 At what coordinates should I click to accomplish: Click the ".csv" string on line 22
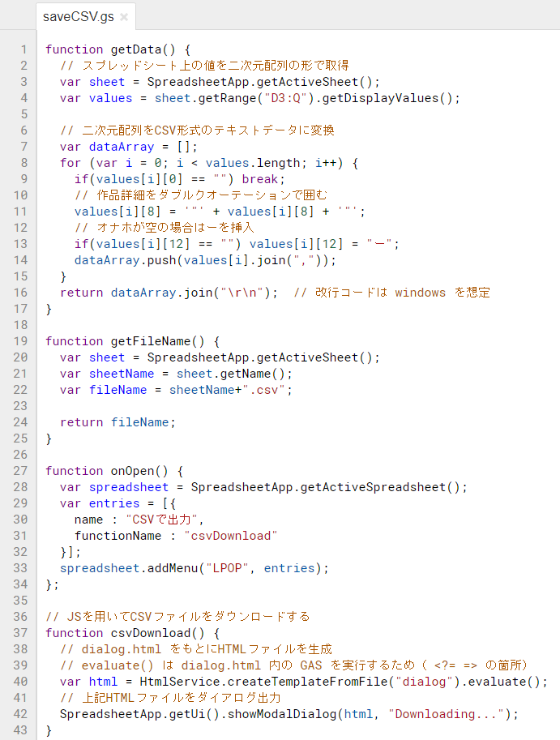click(263, 390)
